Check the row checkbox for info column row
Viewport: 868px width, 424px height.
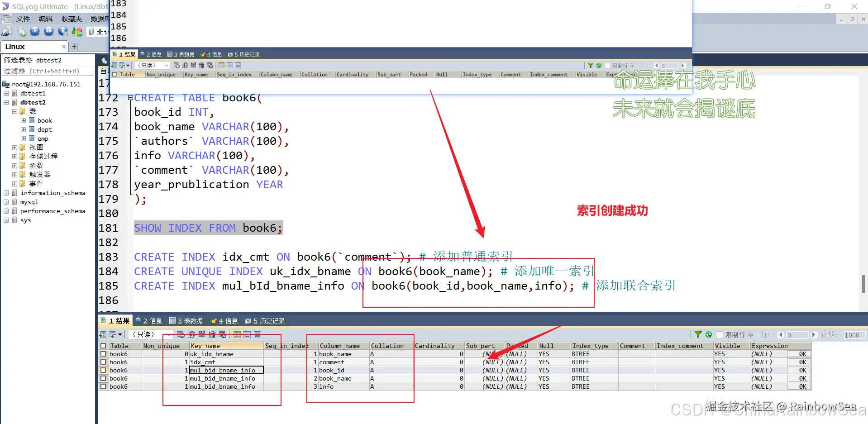[x=103, y=386]
